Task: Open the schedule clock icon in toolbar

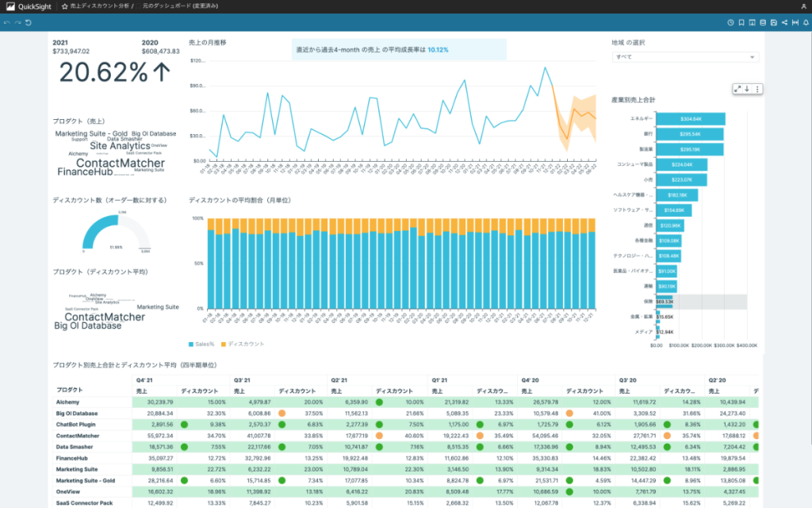Action: click(730, 23)
